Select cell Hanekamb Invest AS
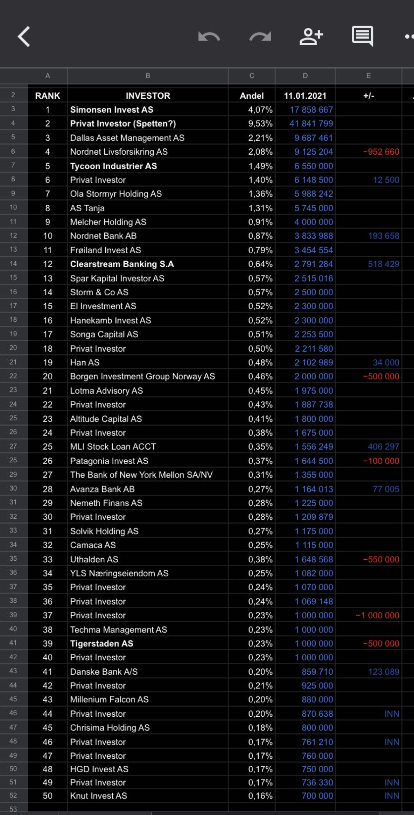The width and height of the screenshot is (414, 815). click(x=148, y=320)
